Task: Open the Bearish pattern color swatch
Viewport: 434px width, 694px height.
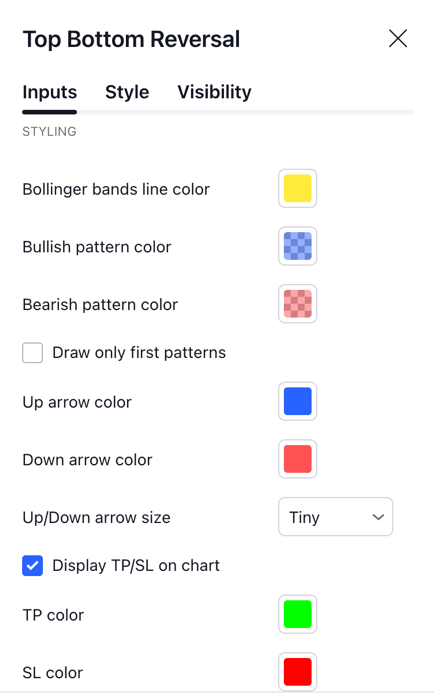Action: coord(297,304)
